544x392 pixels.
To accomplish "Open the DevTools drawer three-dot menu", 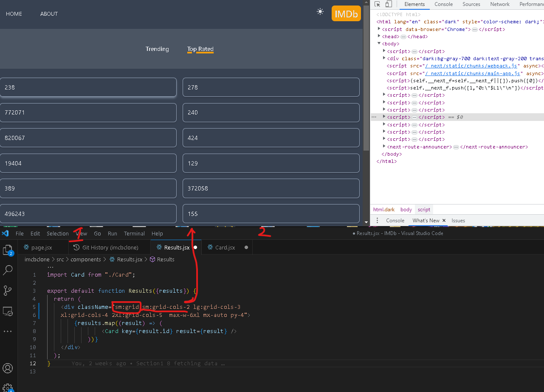I will click(x=377, y=221).
